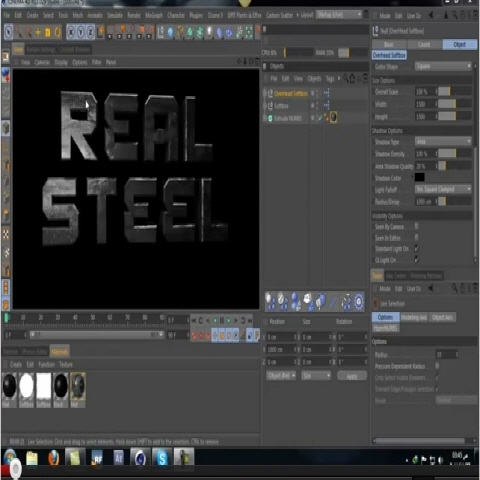Click the material tag on Extrude NURBS
Image resolution: width=480 pixels, height=480 pixels.
point(333,117)
